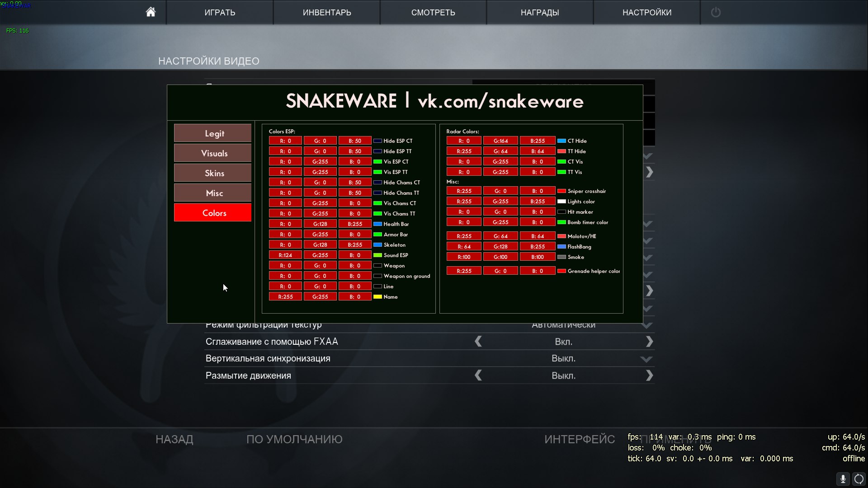Viewport: 868px width, 488px height.
Task: Click FlashBang color swatch
Action: pos(561,247)
